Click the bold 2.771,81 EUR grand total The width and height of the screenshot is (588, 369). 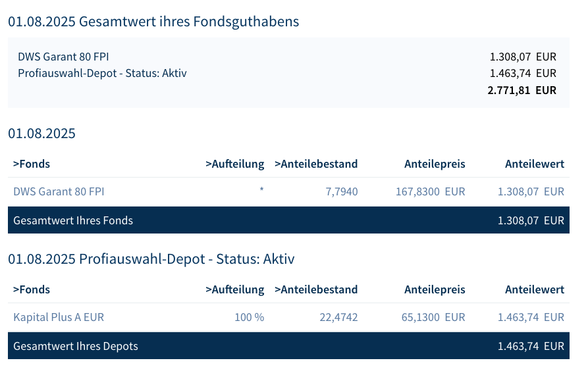click(x=521, y=90)
